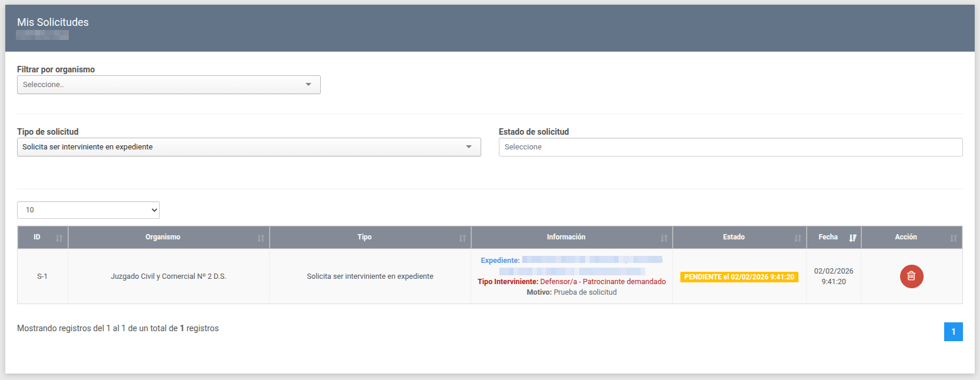Sort by Tipo column sort icon
Image resolution: width=980 pixels, height=380 pixels.
coord(462,238)
